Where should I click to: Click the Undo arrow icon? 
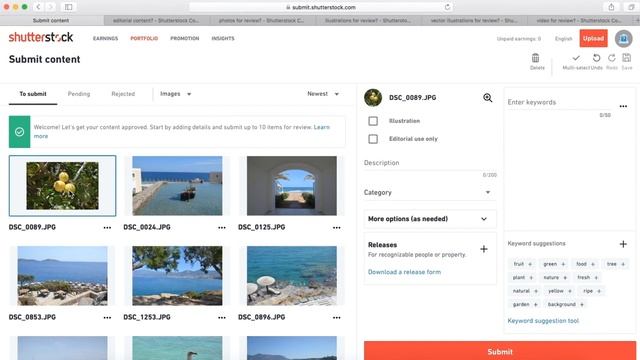(x=596, y=58)
